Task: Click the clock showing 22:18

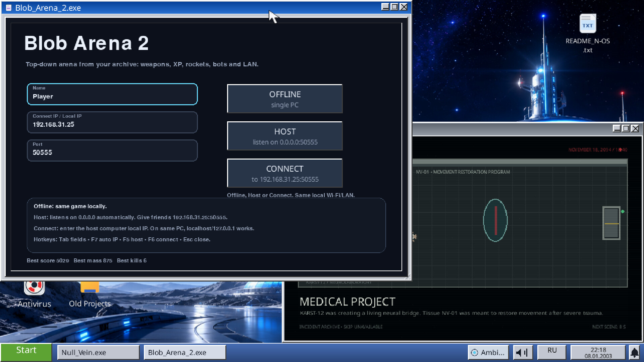Action: (598, 352)
